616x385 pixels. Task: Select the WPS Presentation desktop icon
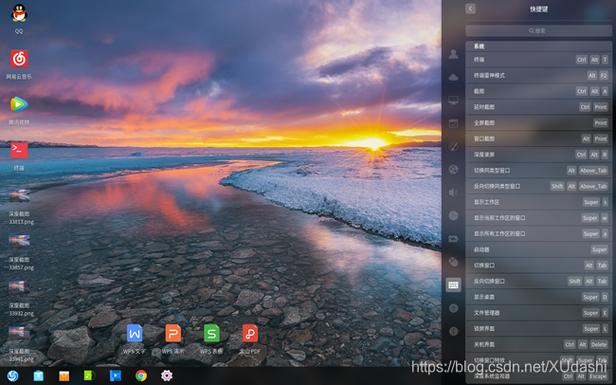(173, 334)
